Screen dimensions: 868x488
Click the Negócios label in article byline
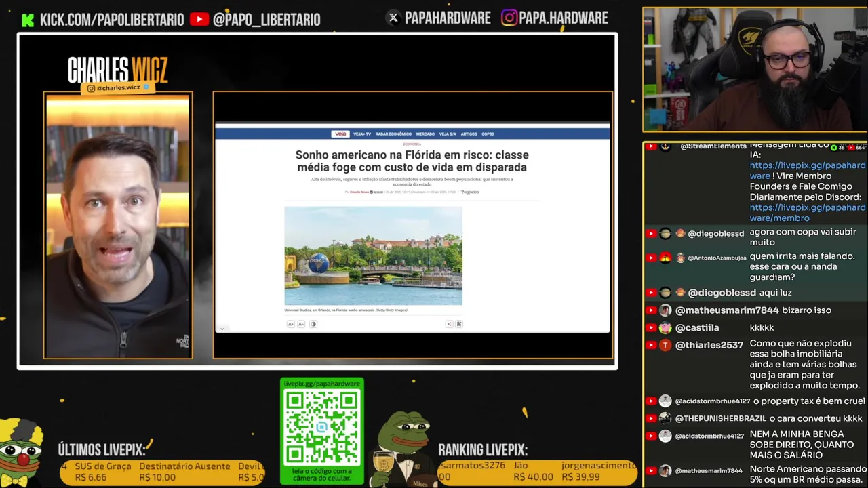[x=470, y=192]
